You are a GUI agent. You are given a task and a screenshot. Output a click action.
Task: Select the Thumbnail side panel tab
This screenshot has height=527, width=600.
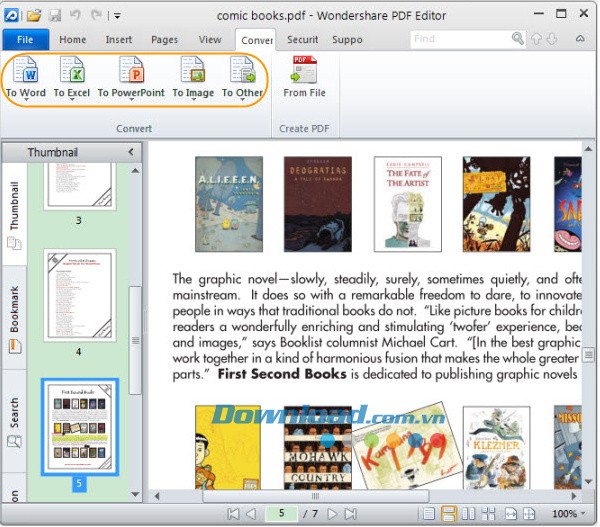pyautogui.click(x=14, y=215)
